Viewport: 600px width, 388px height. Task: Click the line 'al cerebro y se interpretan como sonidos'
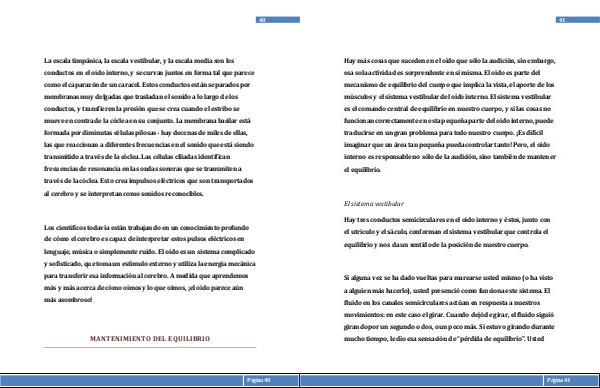(123, 194)
